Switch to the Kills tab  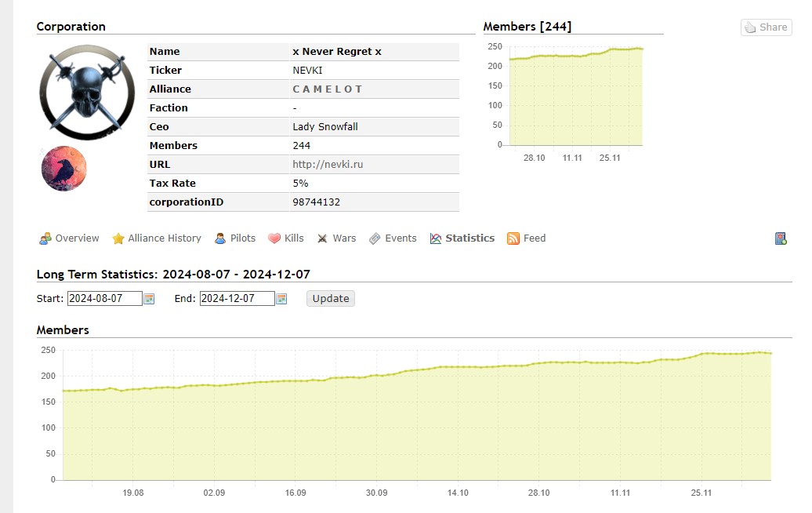(294, 238)
